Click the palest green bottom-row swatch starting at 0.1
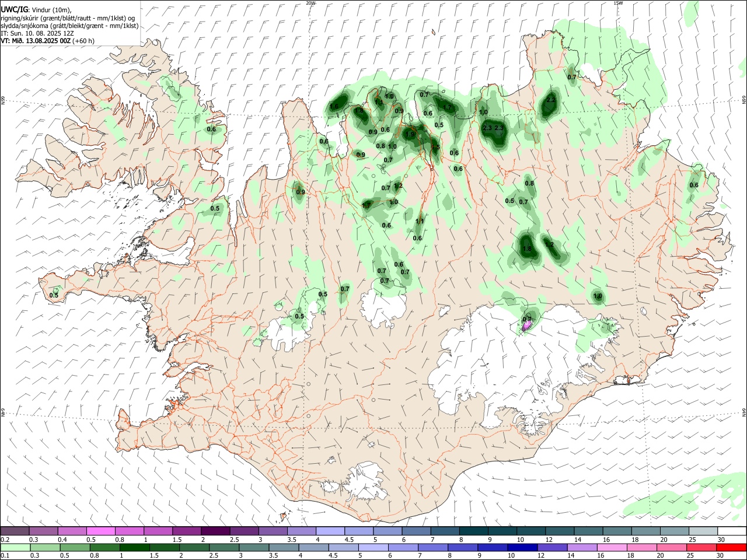The width and height of the screenshot is (747, 560). (x=15, y=547)
